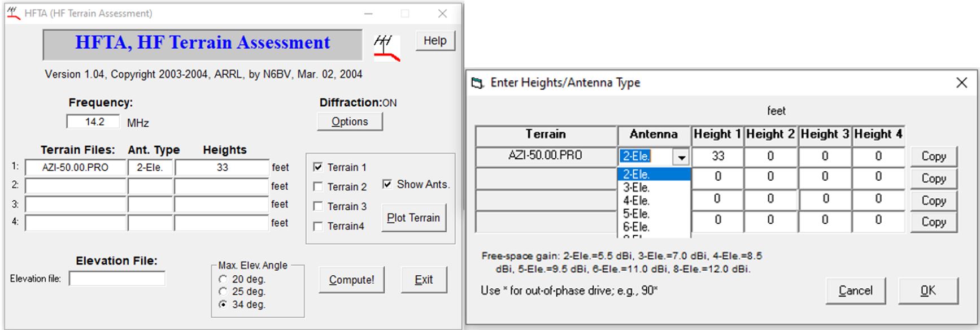Click Height 4 cell in AZI-50.00.PRO row
Image resolution: width=980 pixels, height=330 pixels.
coord(878,157)
